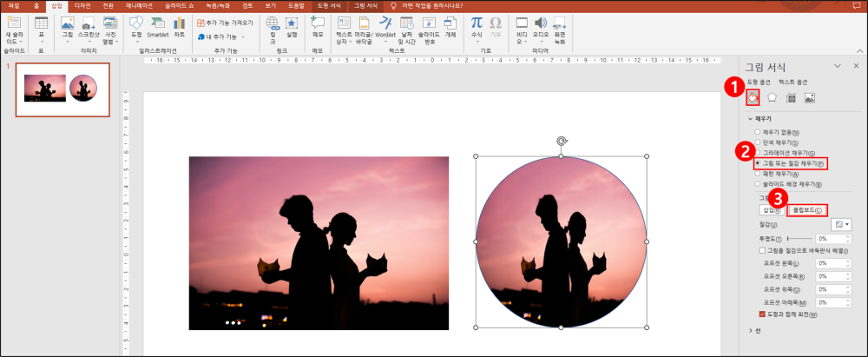Select 패턴 채우기 (Pattern fill) radio button
Screen dimensions: 868x357
(757, 174)
